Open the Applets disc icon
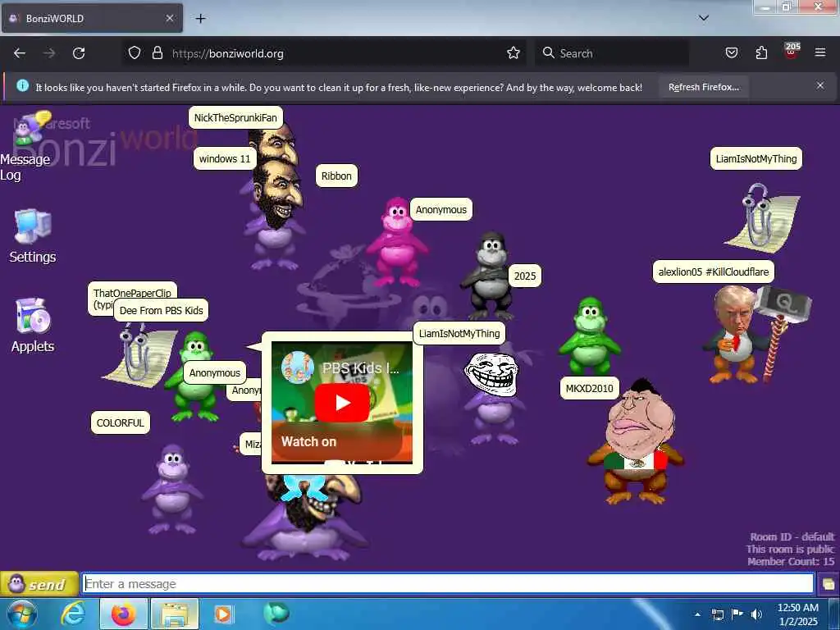840x630 pixels. [x=33, y=316]
